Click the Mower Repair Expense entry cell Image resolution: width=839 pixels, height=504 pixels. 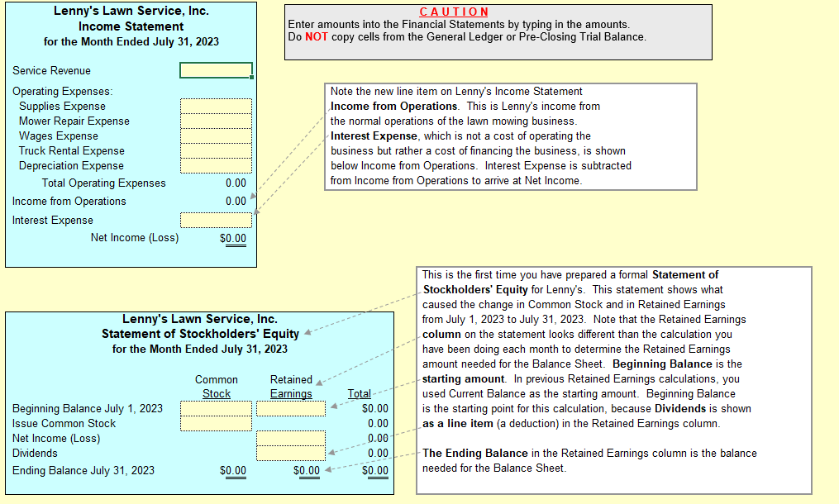215,121
